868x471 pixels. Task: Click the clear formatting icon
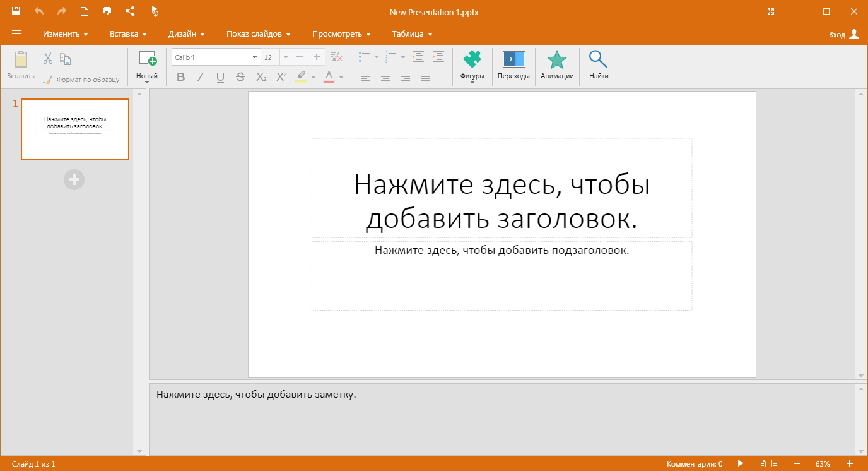coord(336,57)
